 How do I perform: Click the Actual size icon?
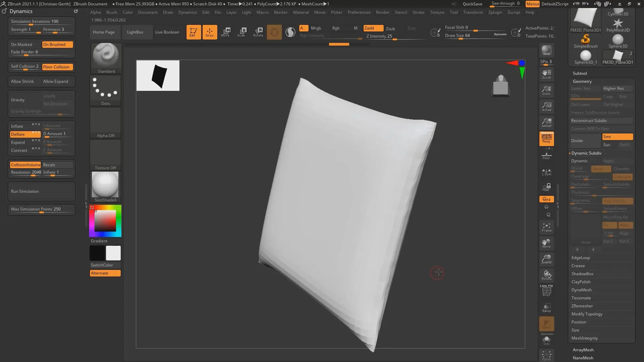546,107
